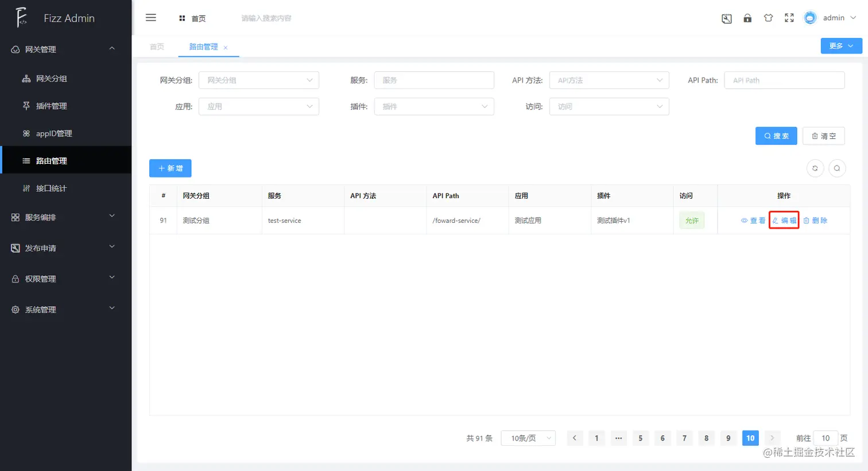Screen dimensions: 868x471
Task: Switch to the 首页 tab
Action: [x=157, y=47]
